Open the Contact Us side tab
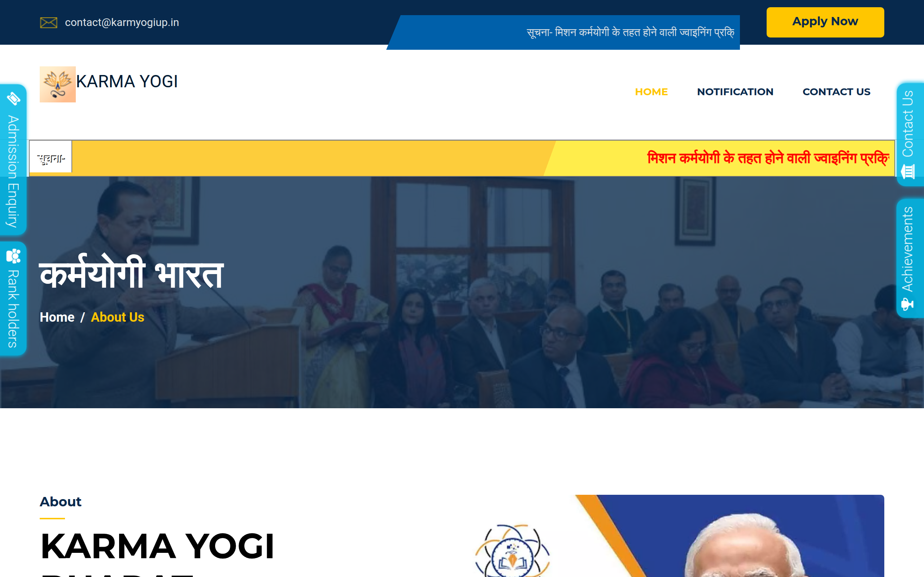 910,134
